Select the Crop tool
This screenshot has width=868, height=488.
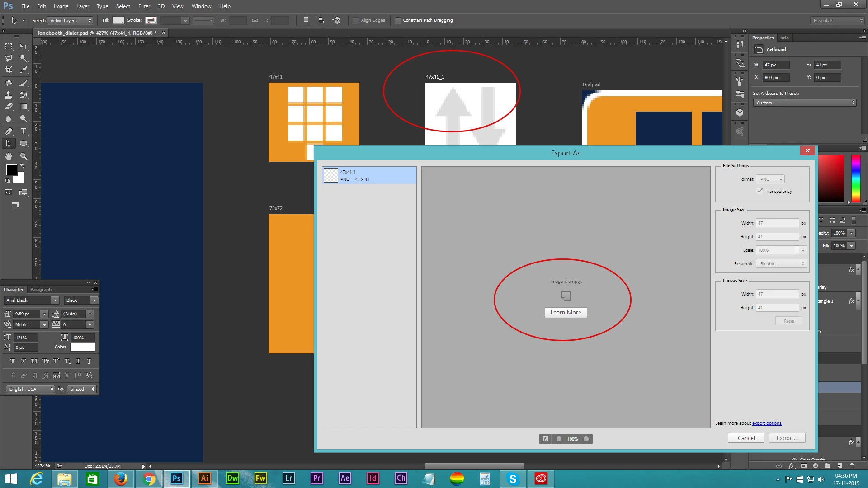9,70
